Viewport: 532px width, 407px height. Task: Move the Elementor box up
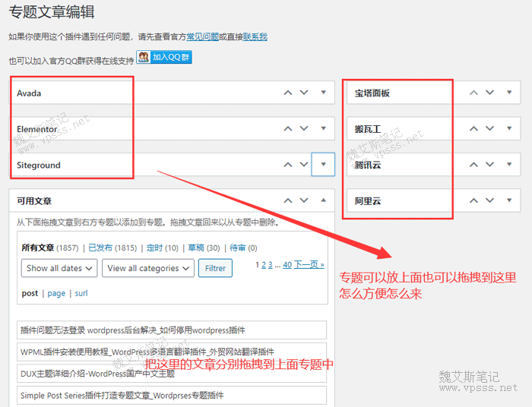click(x=287, y=129)
